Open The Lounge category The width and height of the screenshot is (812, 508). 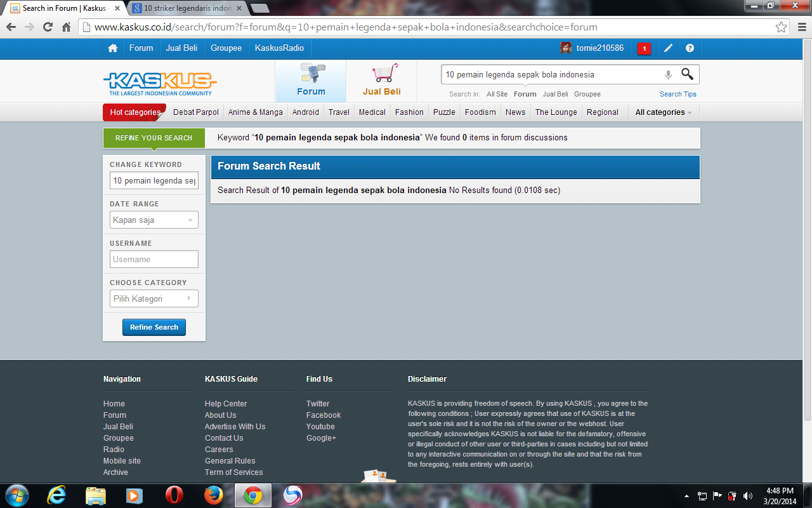(556, 112)
